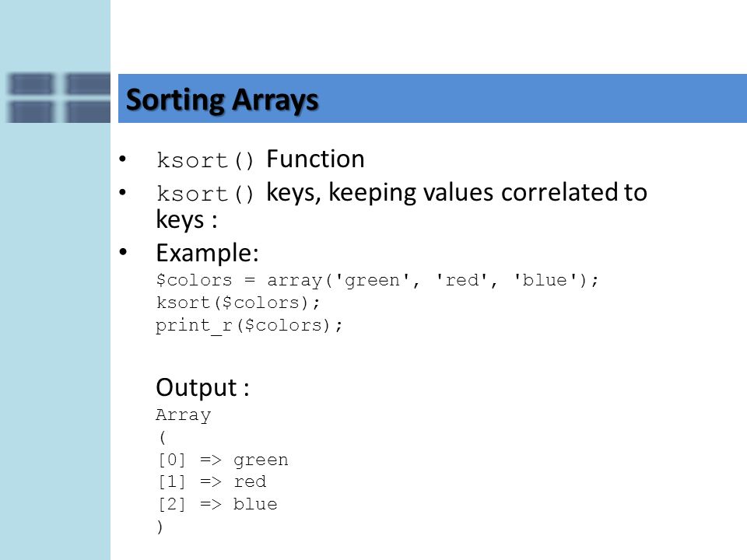The width and height of the screenshot is (747, 560).
Task: Click the blurred grid logo graphic
Action: (x=59, y=98)
